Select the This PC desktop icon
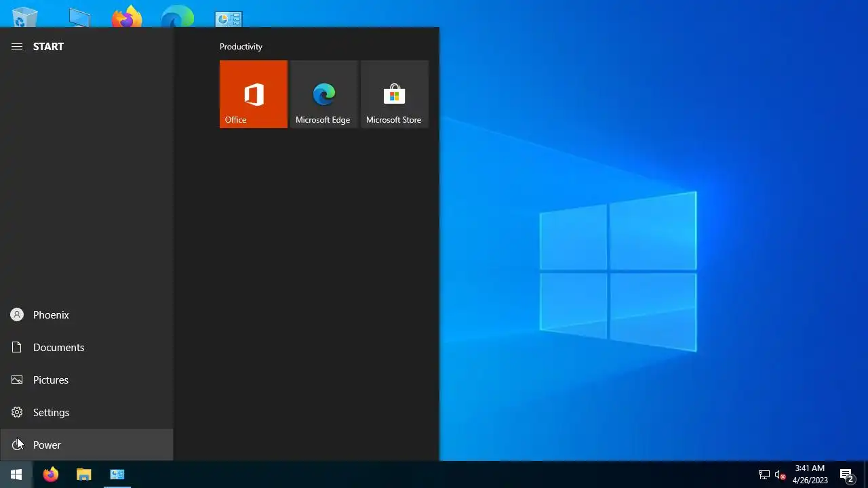This screenshot has height=488, width=868. [x=79, y=18]
